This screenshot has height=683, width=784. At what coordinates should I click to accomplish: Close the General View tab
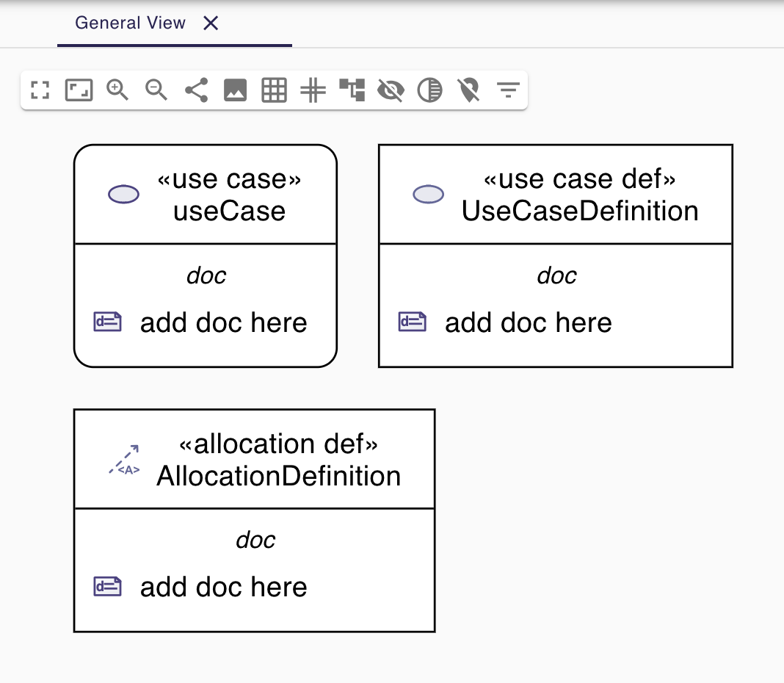tap(211, 24)
